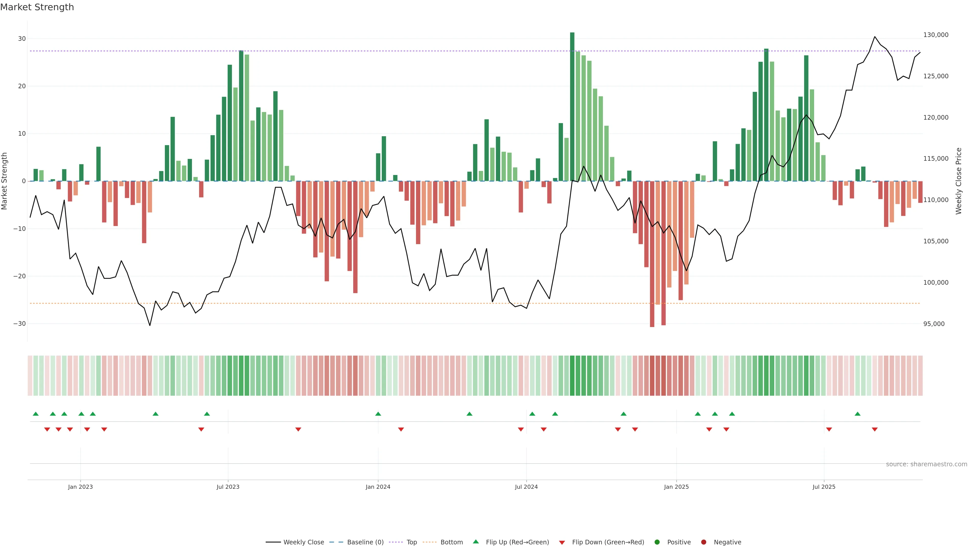This screenshot has height=551, width=980.
Task: Click the red Flip Down triangle in legend
Action: pos(562,542)
